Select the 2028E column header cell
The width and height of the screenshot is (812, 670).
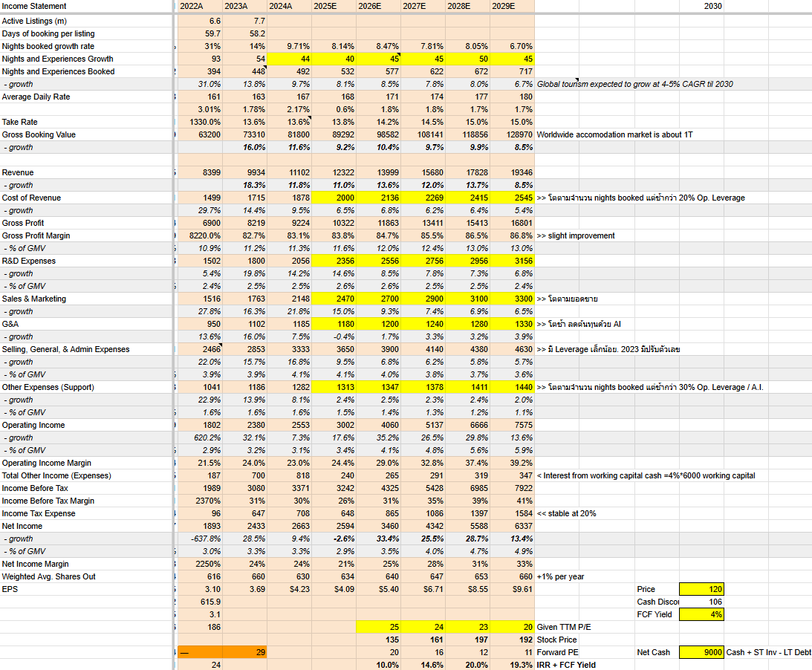467,6
